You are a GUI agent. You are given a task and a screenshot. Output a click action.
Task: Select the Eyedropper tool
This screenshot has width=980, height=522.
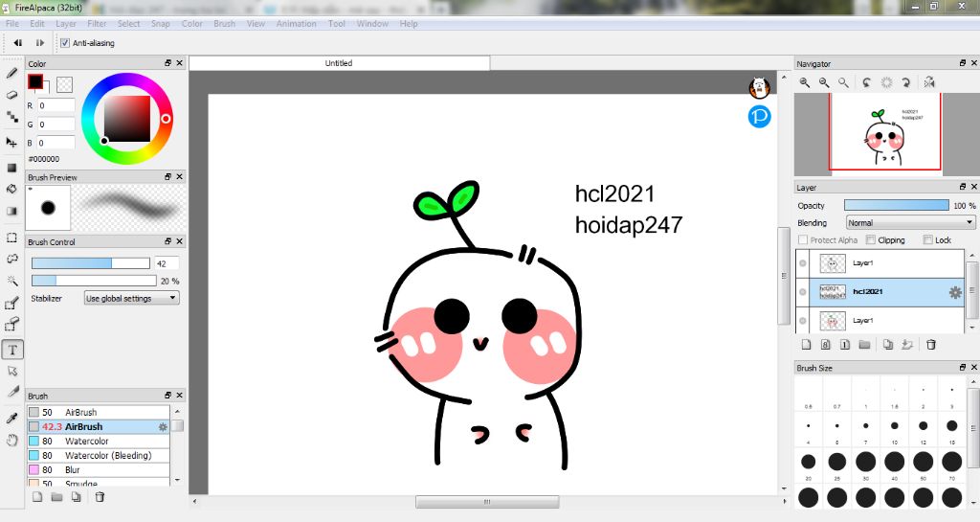pyautogui.click(x=11, y=418)
